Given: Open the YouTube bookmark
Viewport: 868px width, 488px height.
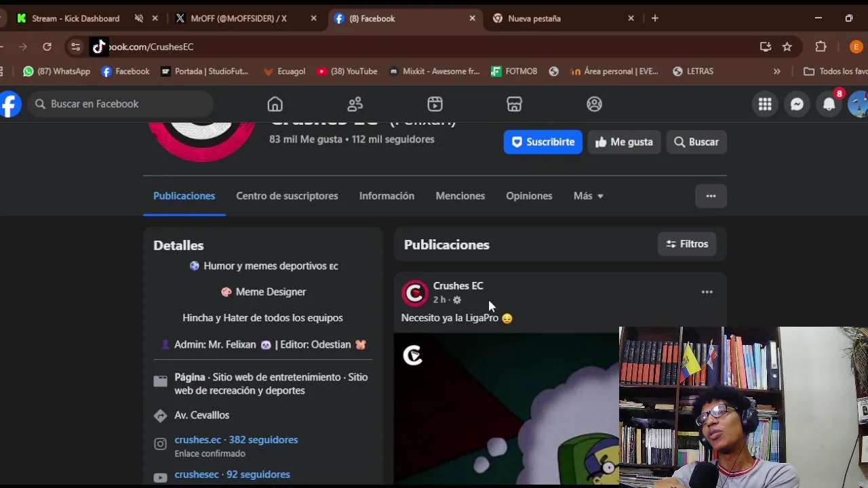Looking at the screenshot, I should point(347,71).
